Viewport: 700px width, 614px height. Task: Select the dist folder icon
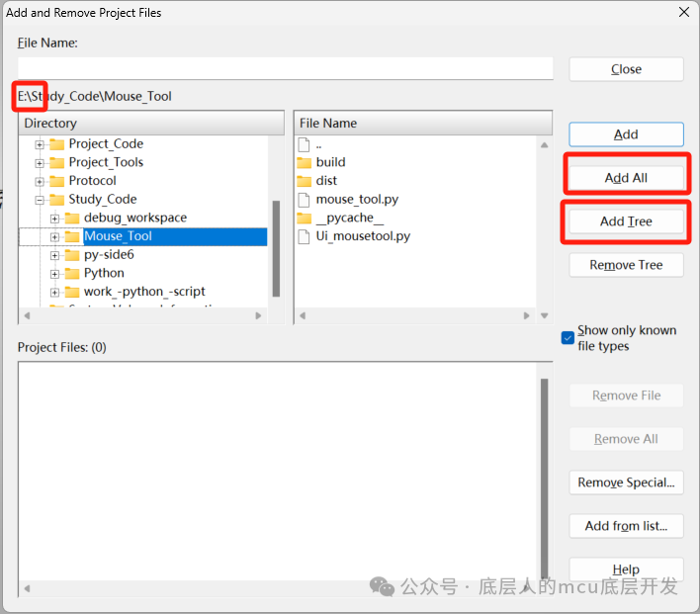pyautogui.click(x=304, y=181)
